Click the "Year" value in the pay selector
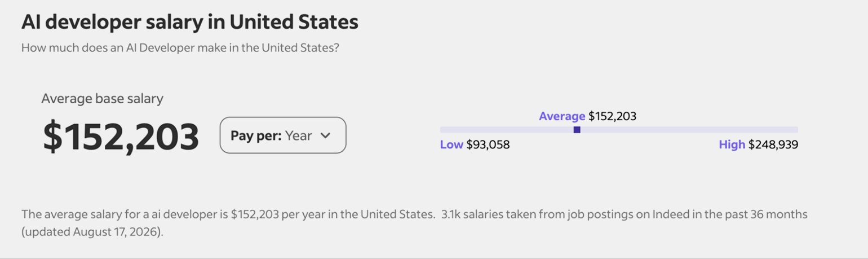The height and width of the screenshot is (259, 868). coord(298,136)
